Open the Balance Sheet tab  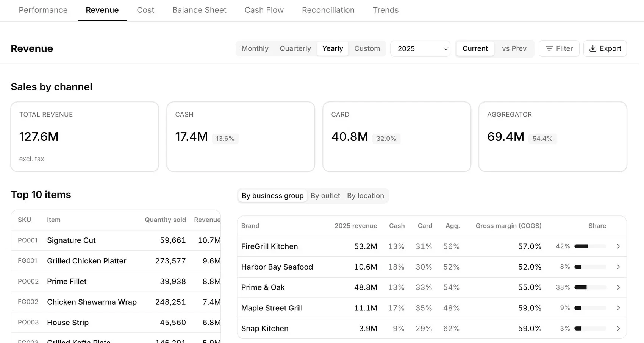pyautogui.click(x=199, y=10)
